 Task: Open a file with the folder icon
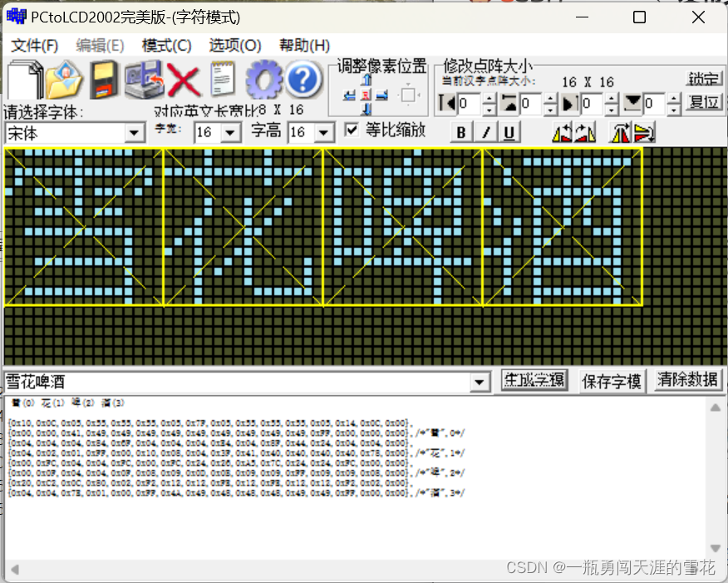coord(65,80)
